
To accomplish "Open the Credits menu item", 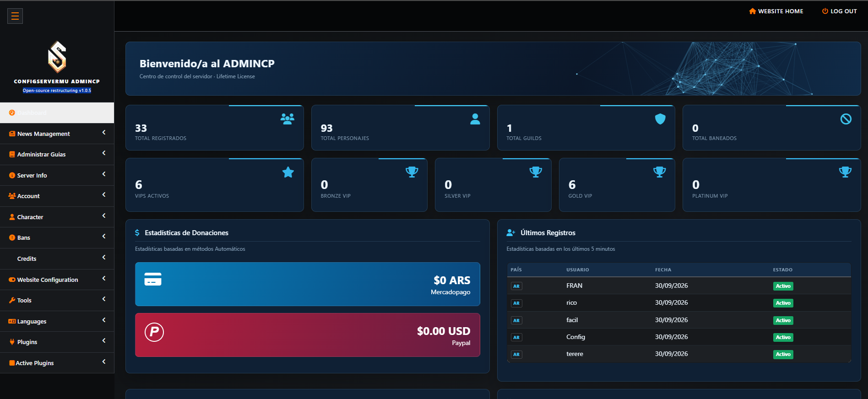I will point(57,259).
